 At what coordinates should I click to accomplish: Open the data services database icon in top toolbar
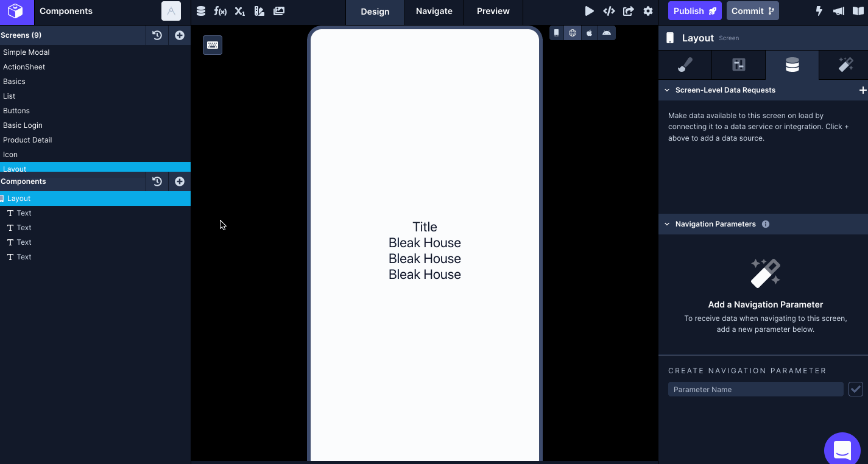pos(201,11)
